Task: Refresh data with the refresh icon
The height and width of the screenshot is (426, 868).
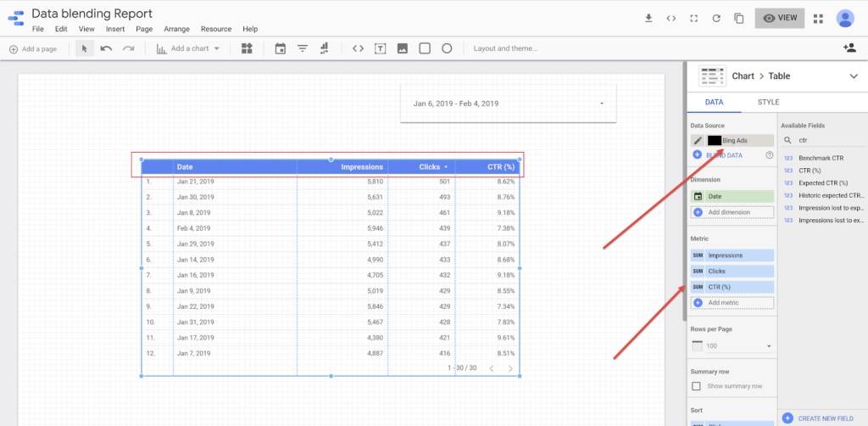Action: (716, 19)
